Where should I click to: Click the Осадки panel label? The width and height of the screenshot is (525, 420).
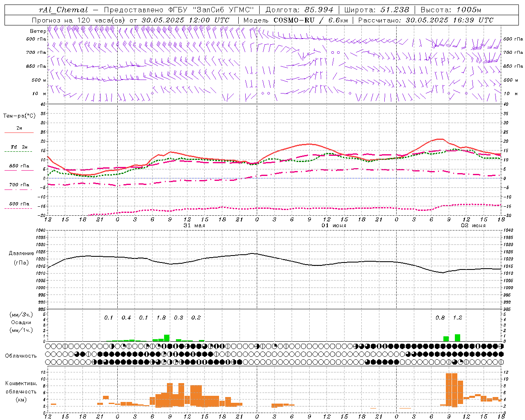(21, 322)
